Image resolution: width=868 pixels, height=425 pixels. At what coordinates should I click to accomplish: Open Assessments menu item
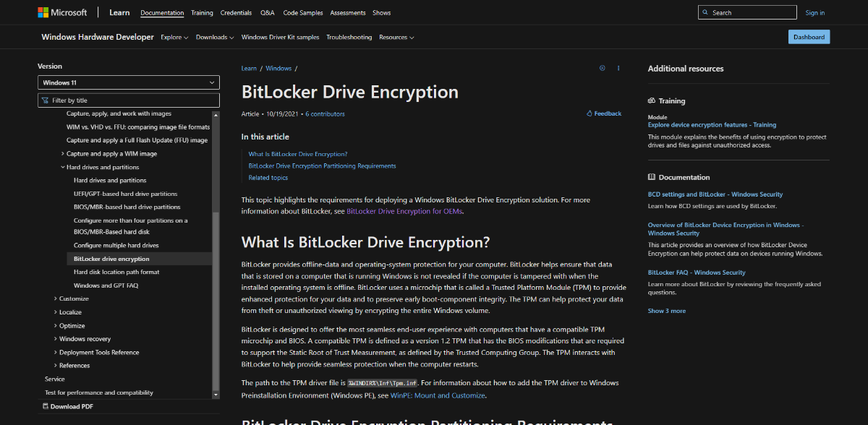coord(348,13)
